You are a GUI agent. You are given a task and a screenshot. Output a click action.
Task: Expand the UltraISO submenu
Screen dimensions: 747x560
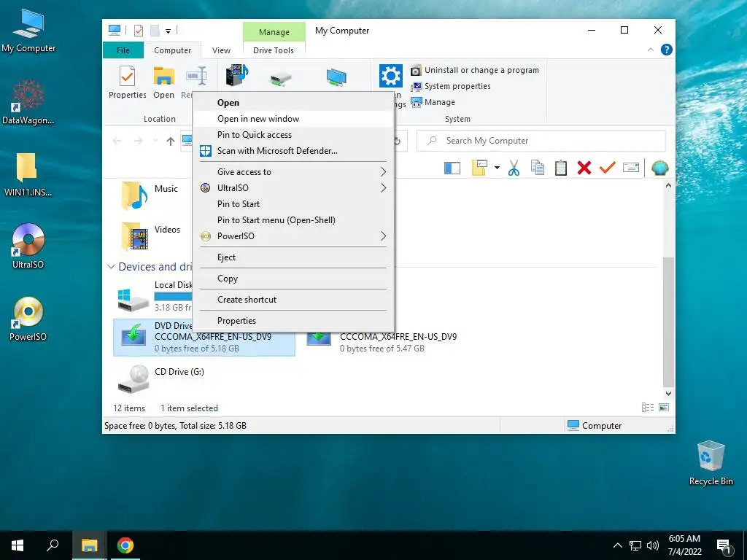[293, 188]
